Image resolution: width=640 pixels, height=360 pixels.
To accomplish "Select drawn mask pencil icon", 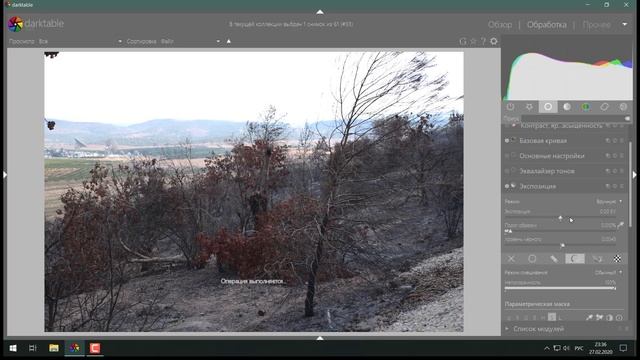I will click(554, 259).
